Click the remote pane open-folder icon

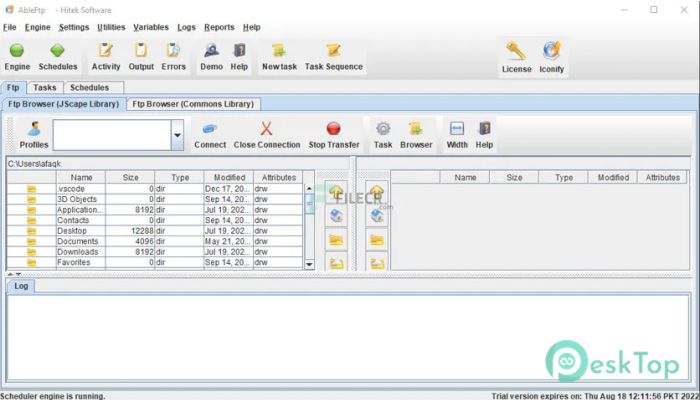coord(377,240)
